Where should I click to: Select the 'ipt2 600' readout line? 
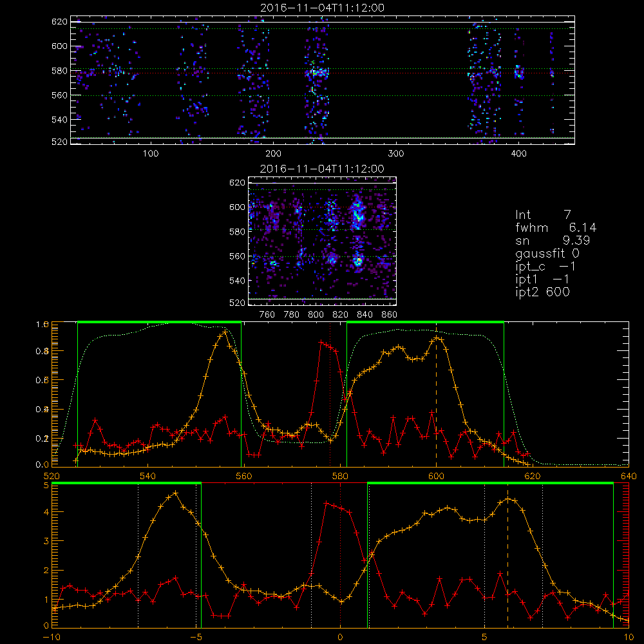542,292
